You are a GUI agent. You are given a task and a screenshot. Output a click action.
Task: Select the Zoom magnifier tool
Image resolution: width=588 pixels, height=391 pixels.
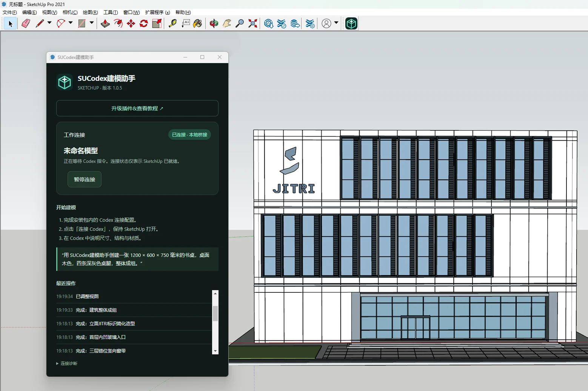240,23
